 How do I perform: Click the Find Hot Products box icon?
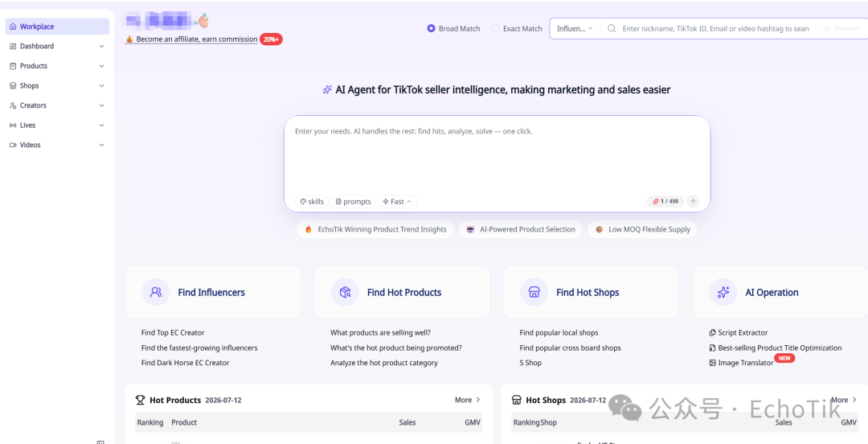tap(346, 292)
